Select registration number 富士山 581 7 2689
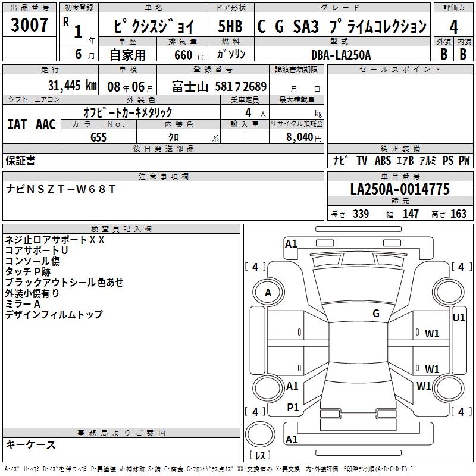 tap(219, 86)
